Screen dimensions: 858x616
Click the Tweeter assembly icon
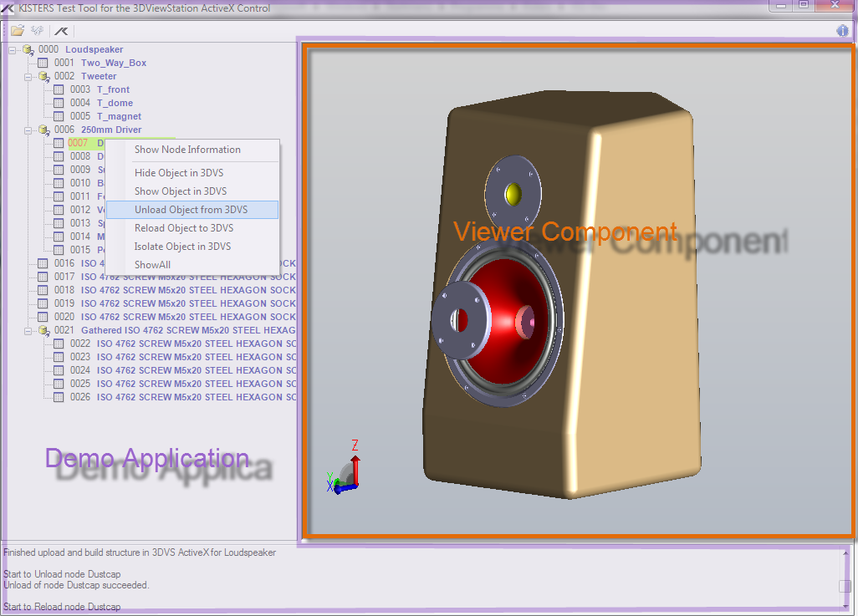click(43, 77)
